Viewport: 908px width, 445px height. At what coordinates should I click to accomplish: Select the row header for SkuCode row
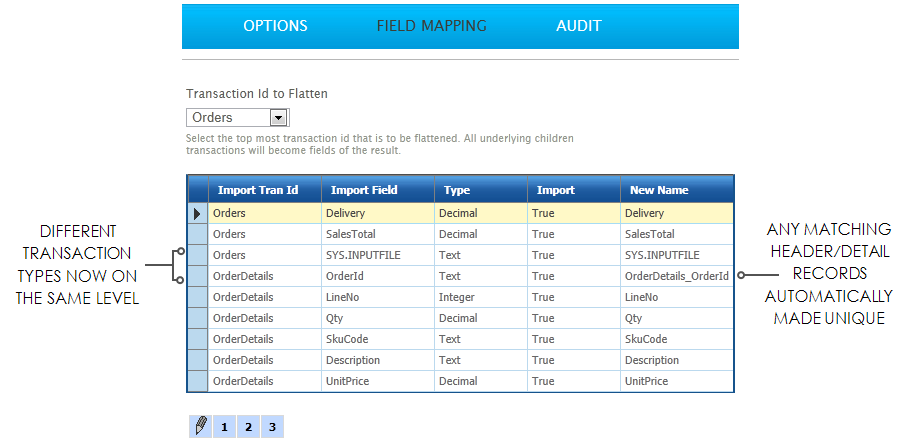[197, 339]
